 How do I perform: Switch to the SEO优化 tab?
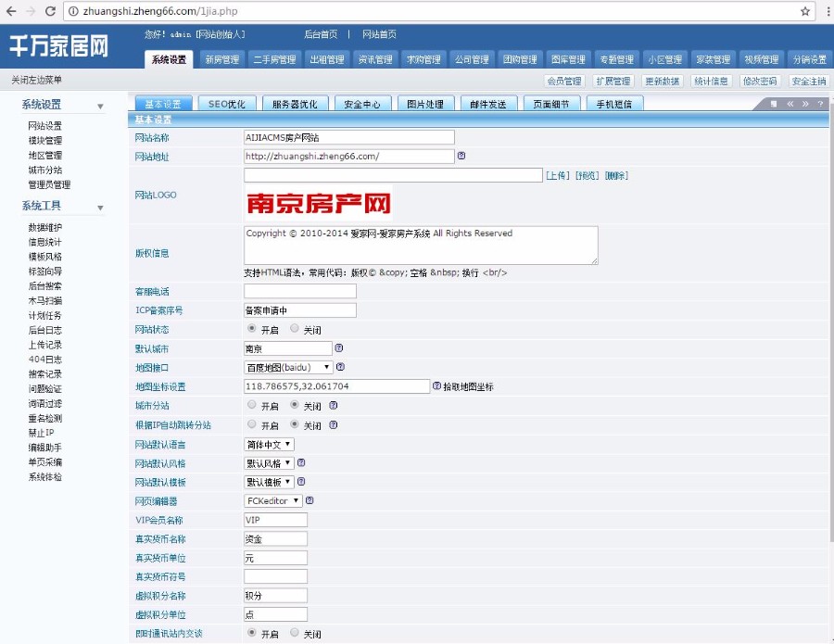tap(226, 104)
